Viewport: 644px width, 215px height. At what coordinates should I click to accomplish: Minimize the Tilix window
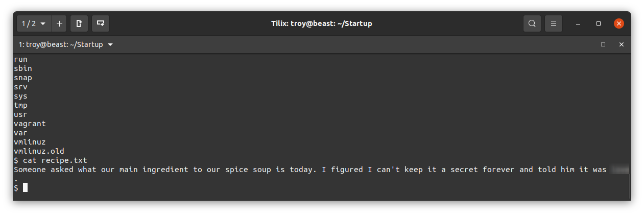pos(578,23)
